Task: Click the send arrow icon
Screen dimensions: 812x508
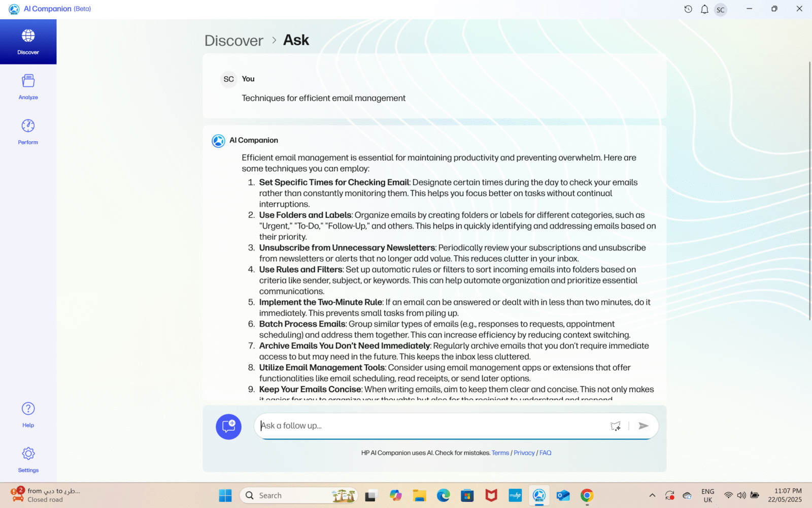Action: (x=644, y=426)
